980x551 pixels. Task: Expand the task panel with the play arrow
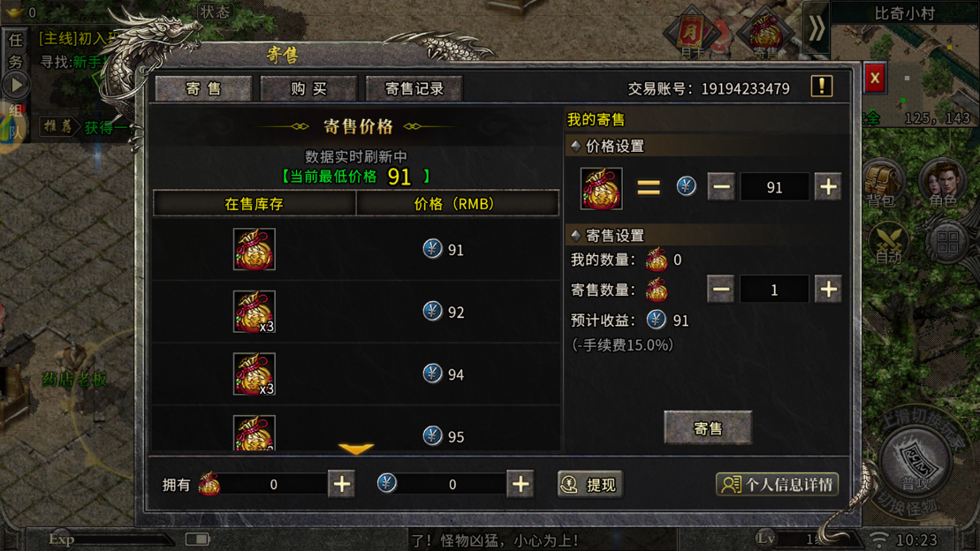(17, 85)
